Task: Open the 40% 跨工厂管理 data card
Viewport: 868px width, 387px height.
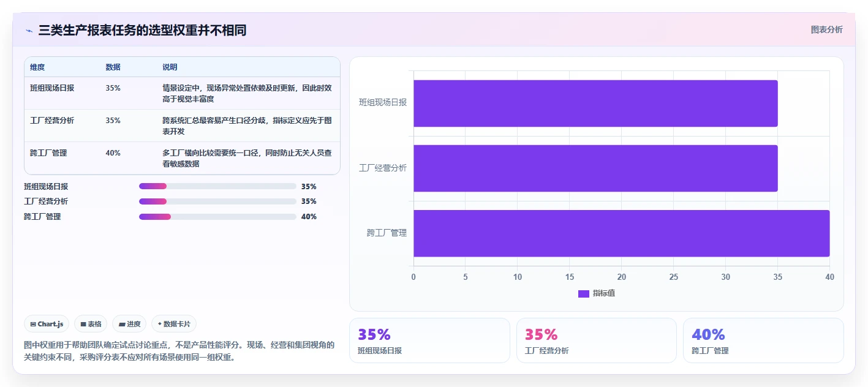Action: pos(763,340)
